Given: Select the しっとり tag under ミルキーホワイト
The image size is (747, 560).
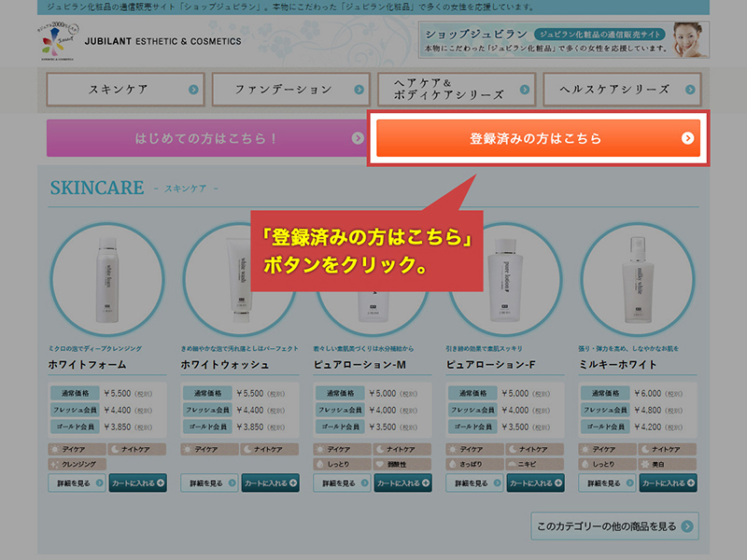Looking at the screenshot, I should click(x=608, y=464).
